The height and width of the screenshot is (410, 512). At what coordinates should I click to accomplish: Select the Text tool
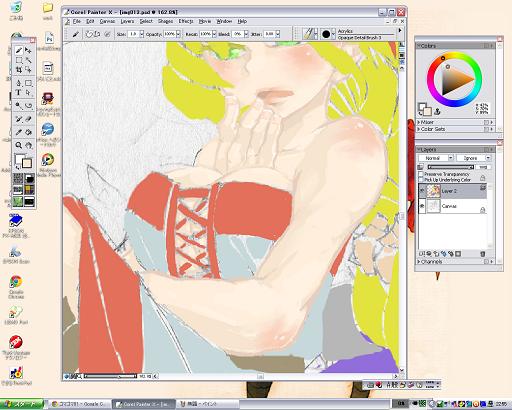click(x=19, y=92)
